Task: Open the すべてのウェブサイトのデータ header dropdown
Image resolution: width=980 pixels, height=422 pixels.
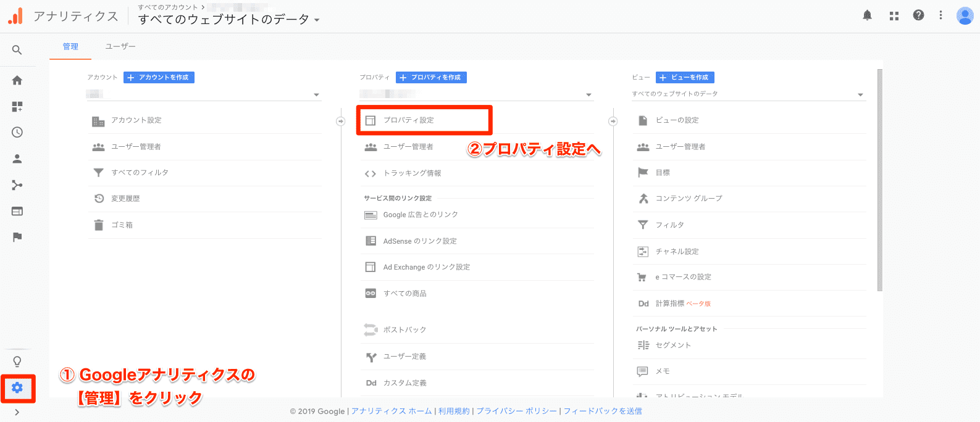Action: pos(229,20)
